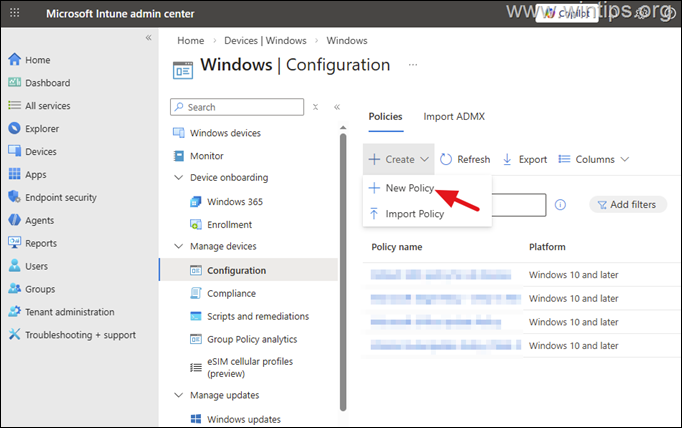682x428 pixels.
Task: Click the Compliance document icon
Action: pyautogui.click(x=196, y=293)
